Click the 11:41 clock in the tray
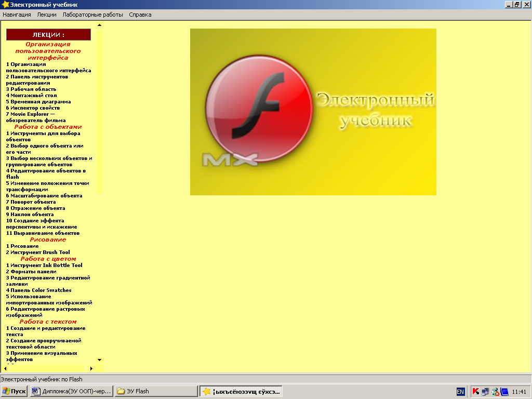Image resolution: width=532 pixels, height=399 pixels. point(519,392)
